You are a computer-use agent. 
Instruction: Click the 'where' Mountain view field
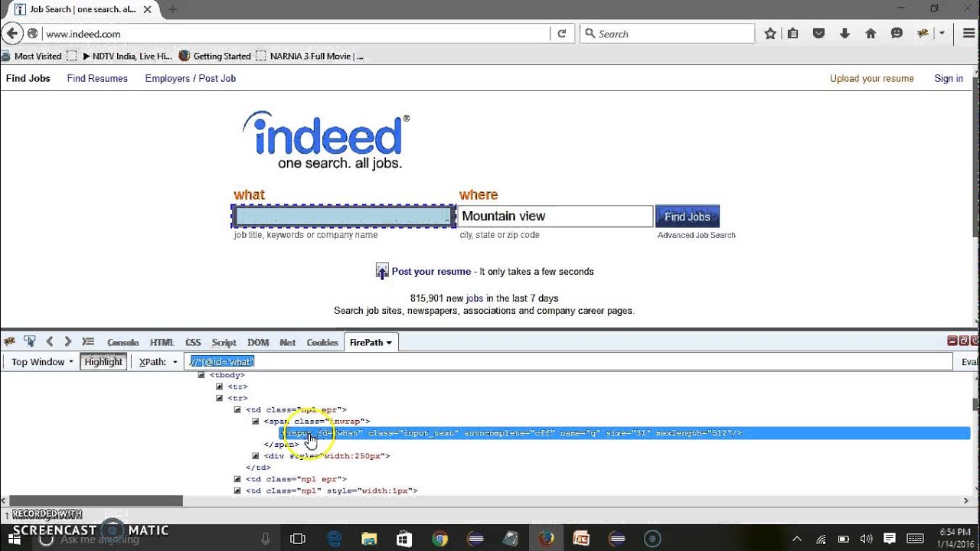click(x=555, y=217)
